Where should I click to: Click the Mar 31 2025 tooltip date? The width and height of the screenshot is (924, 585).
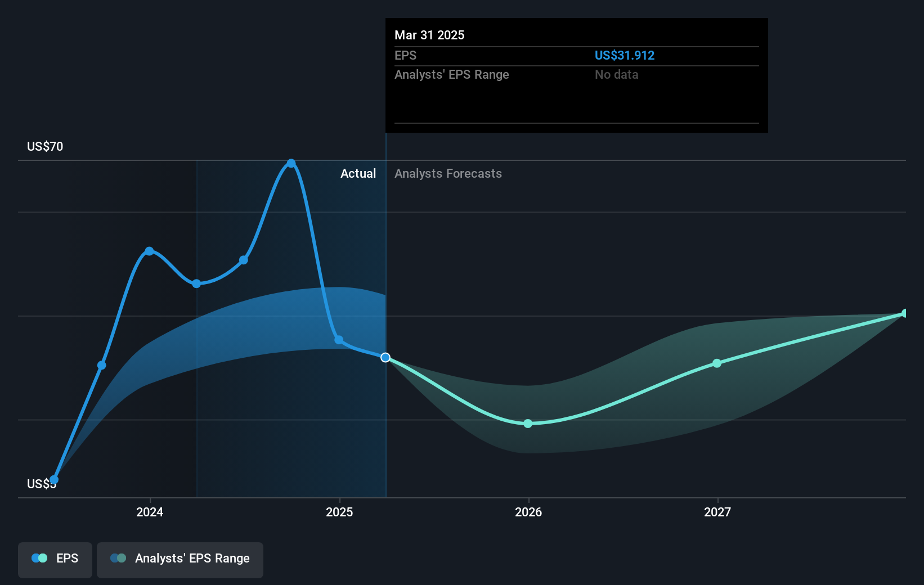[429, 35]
